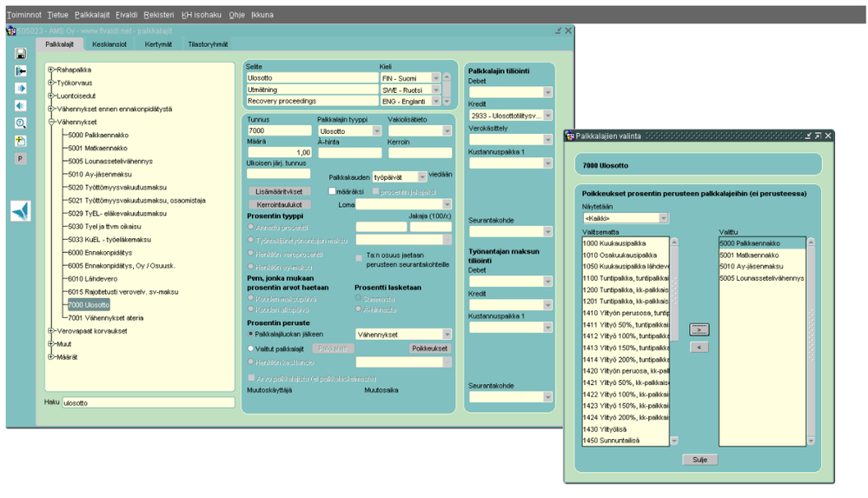
Task: Select Annettu prosentti radio button
Action: click(251, 227)
